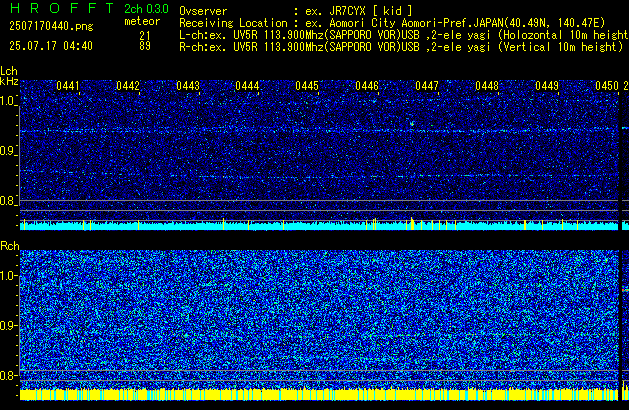Click the L-ch UV5R receiver description line
Image resolution: width=629 pixels, height=410 pixels.
point(404,35)
